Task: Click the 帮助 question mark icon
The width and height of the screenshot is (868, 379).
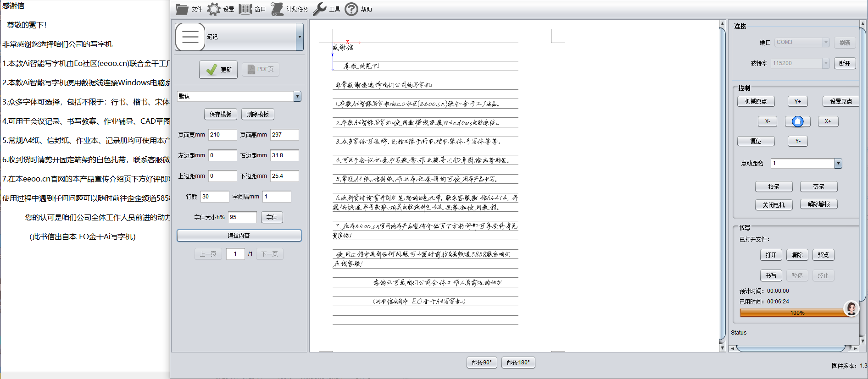Action: [351, 9]
